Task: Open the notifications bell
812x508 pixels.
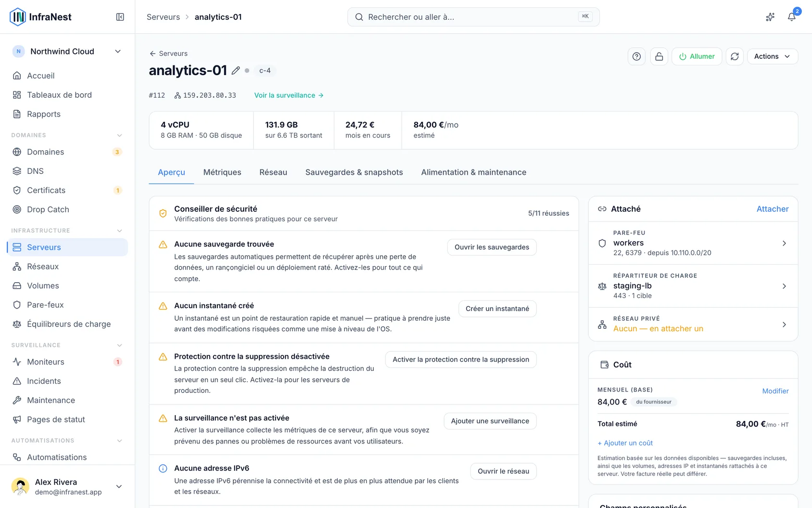Action: click(x=791, y=17)
